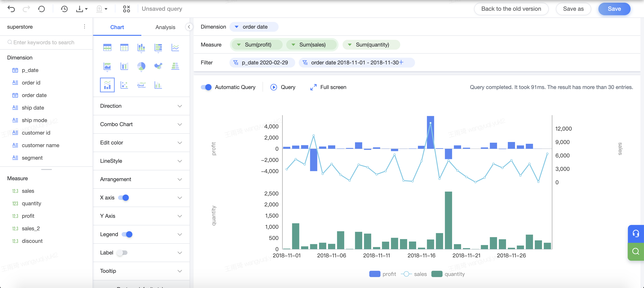Click the headset support icon

(636, 233)
